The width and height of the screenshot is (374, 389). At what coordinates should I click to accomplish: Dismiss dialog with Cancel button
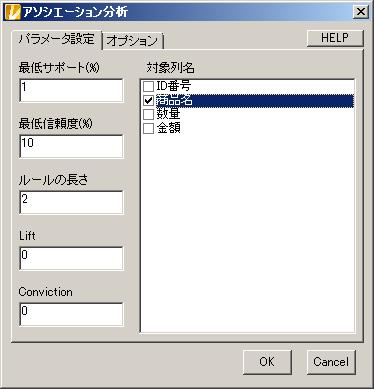[x=331, y=362]
